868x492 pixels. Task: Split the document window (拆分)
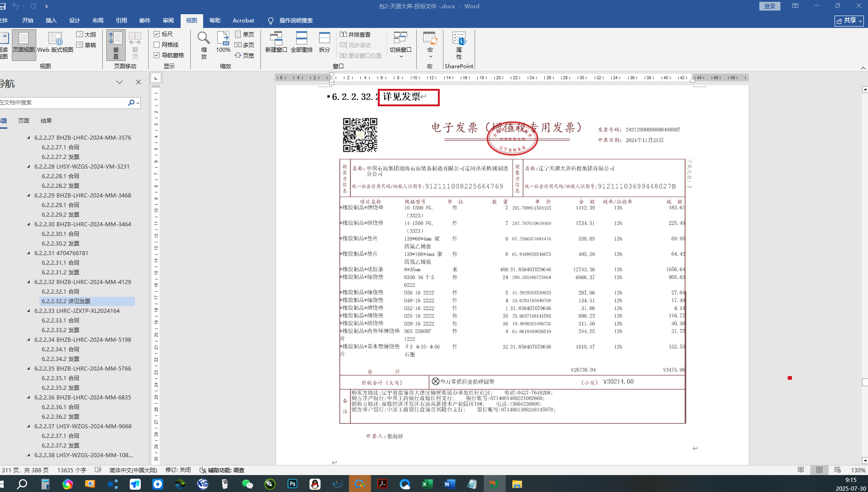click(325, 43)
